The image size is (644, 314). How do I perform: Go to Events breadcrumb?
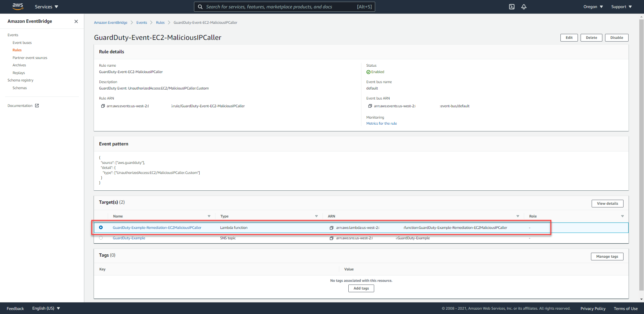point(142,23)
